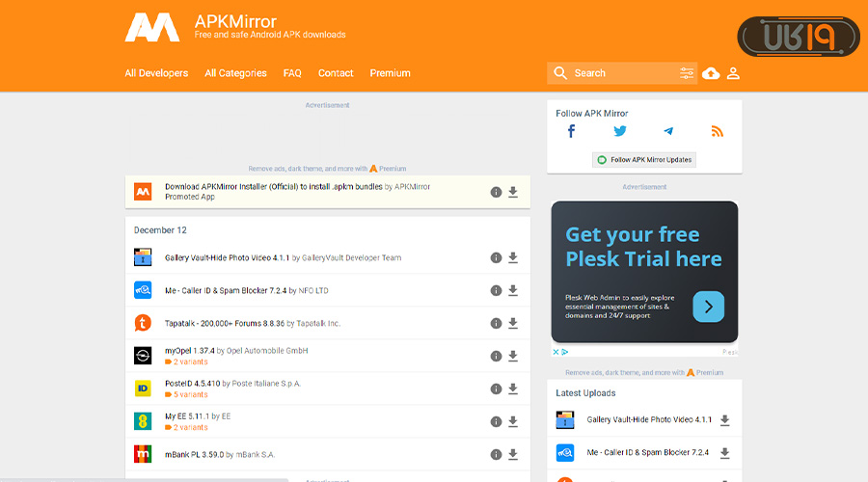The width and height of the screenshot is (868, 482).
Task: Open the FAQ page
Action: point(292,73)
